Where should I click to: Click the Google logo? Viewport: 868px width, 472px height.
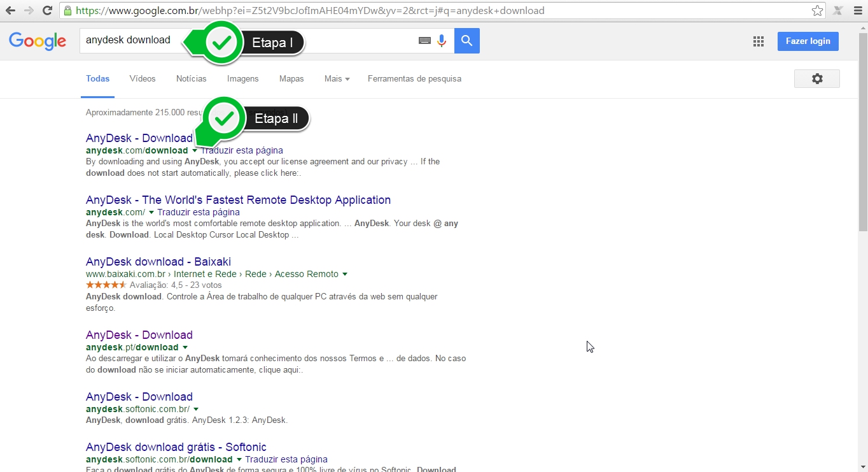[x=38, y=41]
